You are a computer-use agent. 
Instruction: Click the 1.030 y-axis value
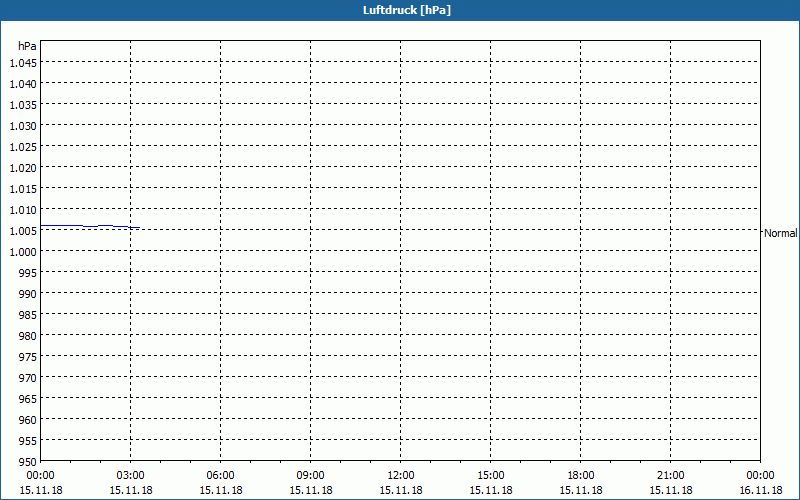click(x=23, y=126)
